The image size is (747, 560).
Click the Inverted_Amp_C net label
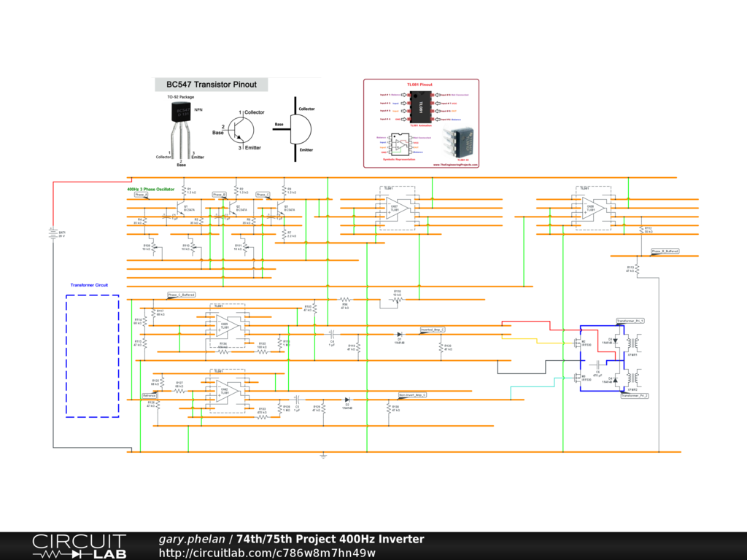pos(433,330)
